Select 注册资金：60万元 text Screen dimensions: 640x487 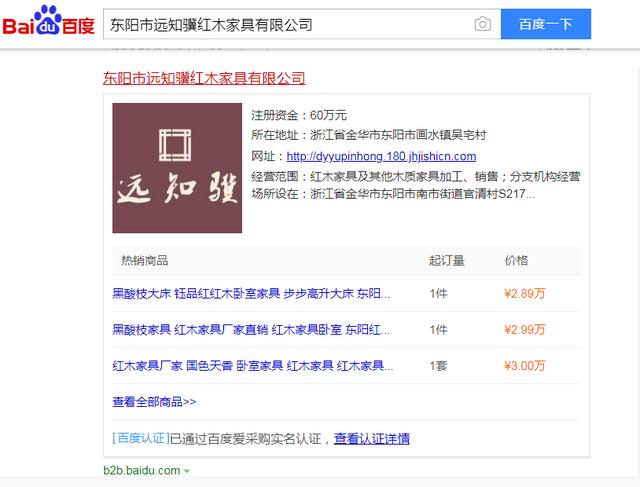(x=299, y=115)
